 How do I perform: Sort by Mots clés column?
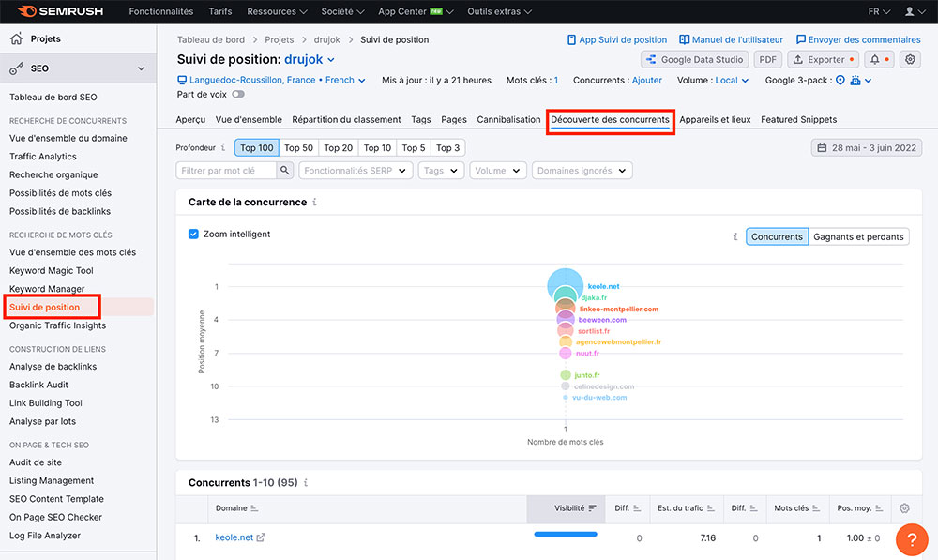coord(796,508)
